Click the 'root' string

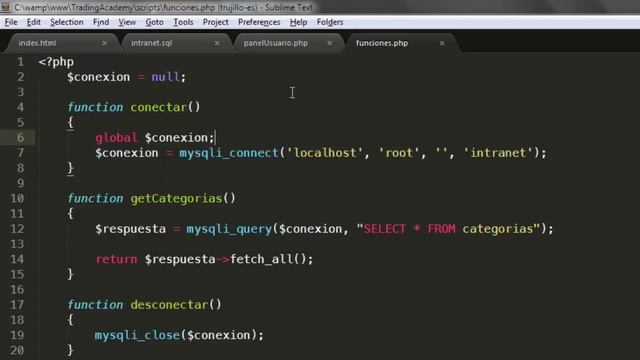(399, 153)
